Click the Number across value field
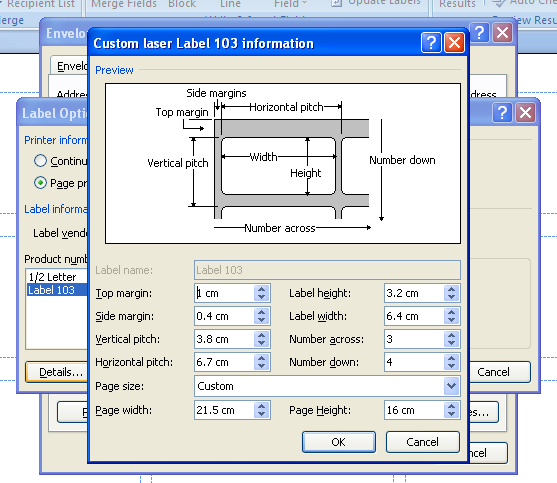The height and width of the screenshot is (483, 557). 414,339
